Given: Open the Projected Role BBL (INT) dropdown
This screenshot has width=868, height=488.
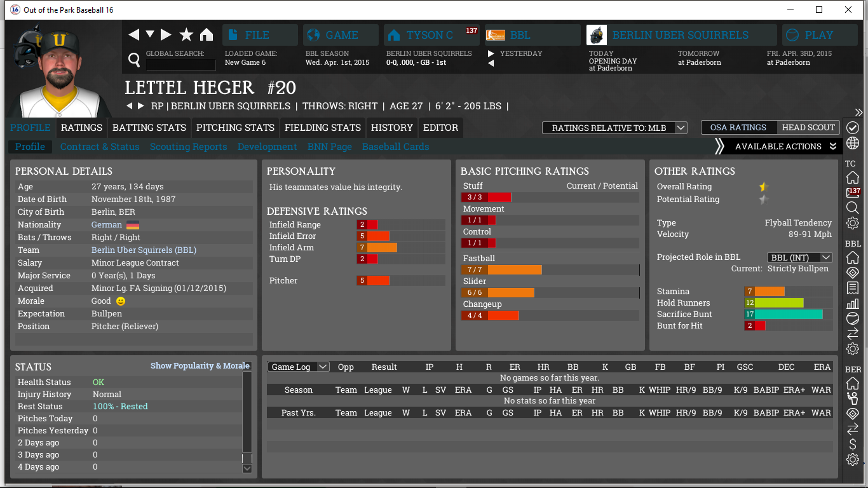Looking at the screenshot, I should tap(800, 257).
